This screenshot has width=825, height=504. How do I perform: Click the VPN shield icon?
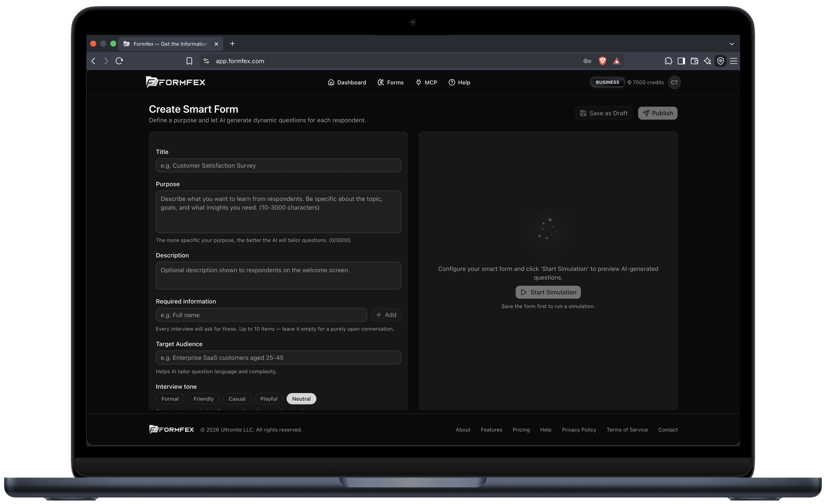coord(720,61)
